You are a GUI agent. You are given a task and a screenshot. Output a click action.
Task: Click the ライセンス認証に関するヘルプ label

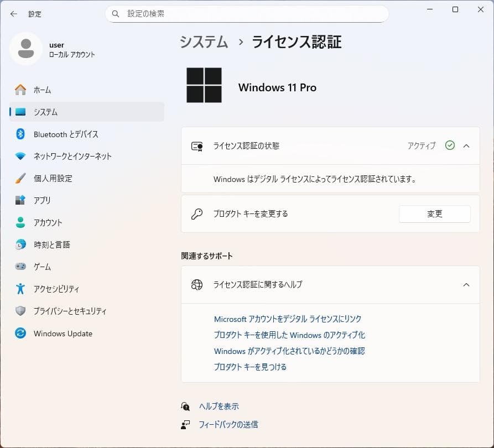tap(258, 284)
